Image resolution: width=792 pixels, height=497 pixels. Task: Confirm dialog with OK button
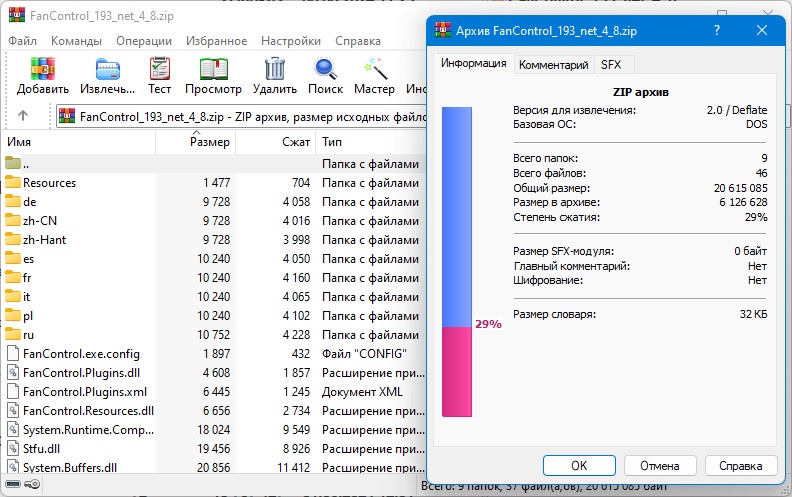point(579,465)
